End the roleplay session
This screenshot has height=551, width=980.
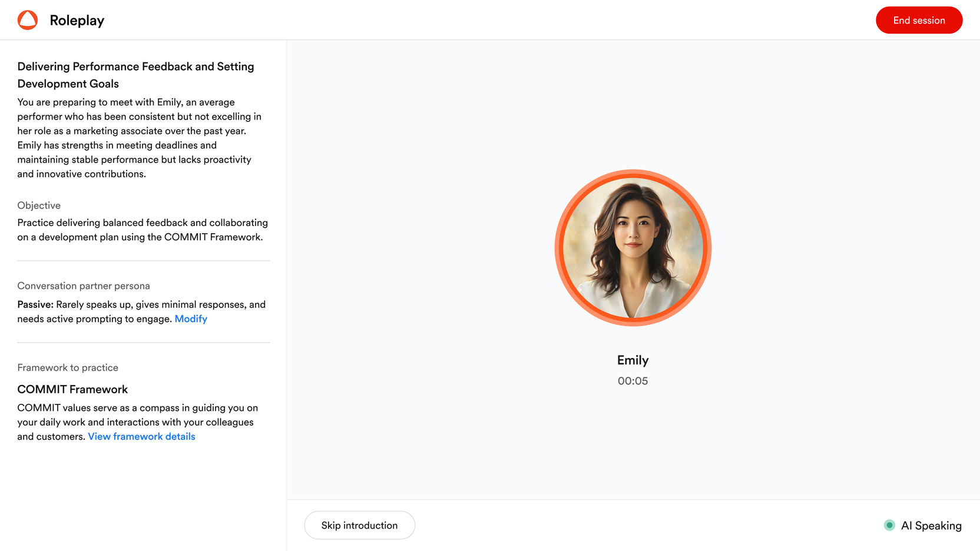pyautogui.click(x=919, y=20)
